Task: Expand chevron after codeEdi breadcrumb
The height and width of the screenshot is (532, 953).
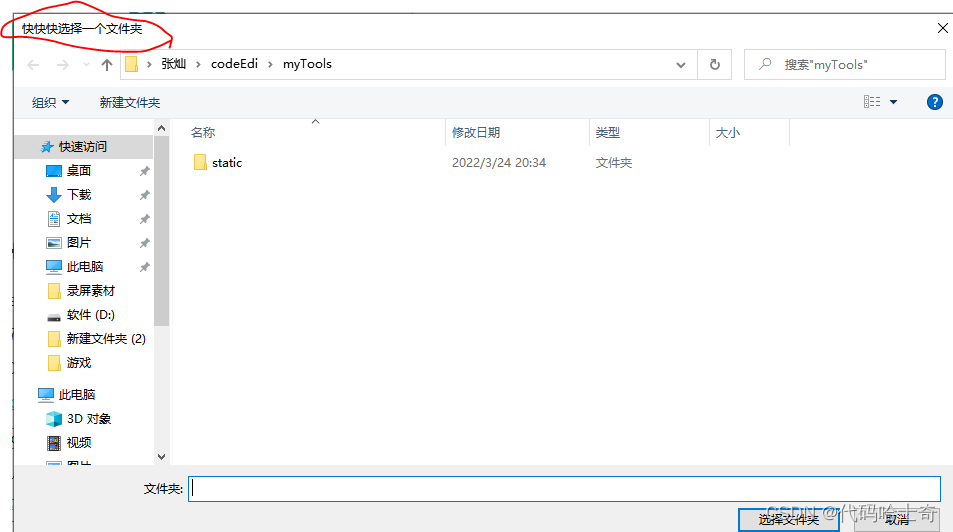Action: 270,64
